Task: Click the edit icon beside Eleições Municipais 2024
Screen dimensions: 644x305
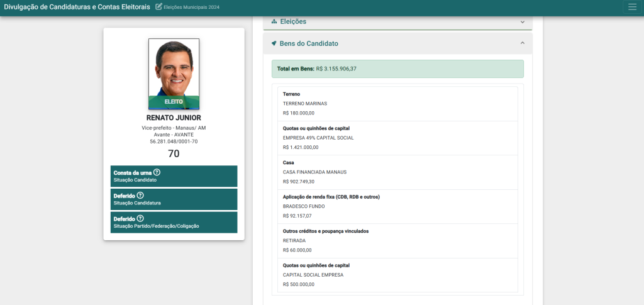Action: (158, 7)
